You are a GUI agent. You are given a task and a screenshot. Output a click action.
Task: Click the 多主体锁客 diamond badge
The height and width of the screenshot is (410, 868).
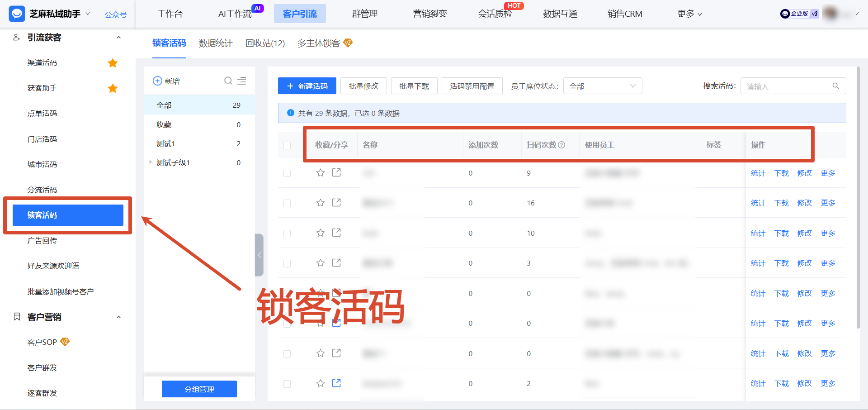click(348, 43)
